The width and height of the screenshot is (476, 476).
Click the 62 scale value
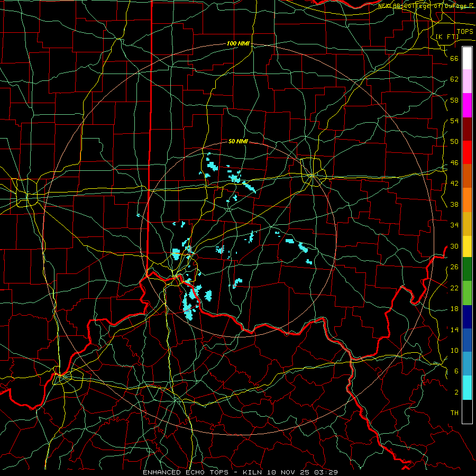(454, 79)
